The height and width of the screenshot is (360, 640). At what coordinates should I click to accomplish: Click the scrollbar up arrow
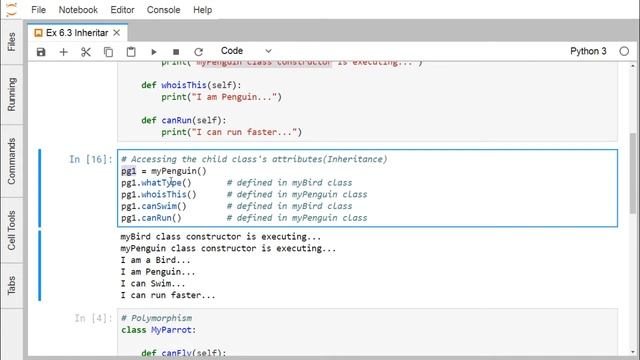633,66
